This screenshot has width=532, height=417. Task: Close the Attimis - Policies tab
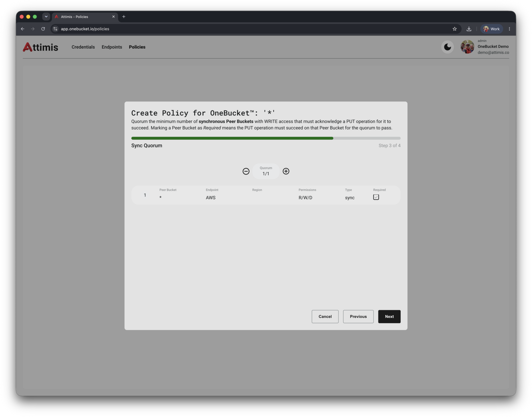point(113,17)
